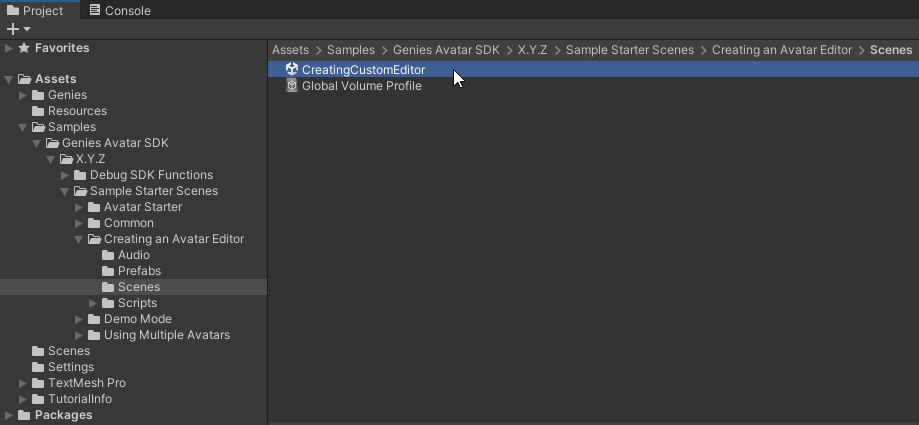Image resolution: width=919 pixels, height=425 pixels.
Task: Click the Resources folder icon
Action: pyautogui.click(x=39, y=111)
